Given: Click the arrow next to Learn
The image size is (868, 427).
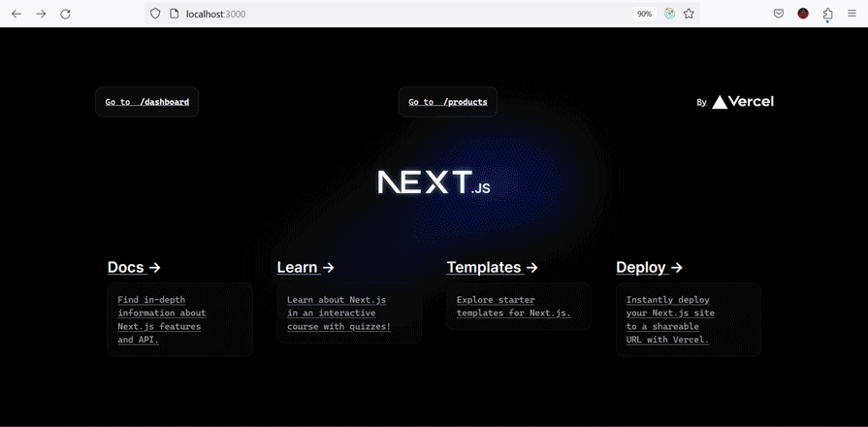Looking at the screenshot, I should pyautogui.click(x=328, y=268).
